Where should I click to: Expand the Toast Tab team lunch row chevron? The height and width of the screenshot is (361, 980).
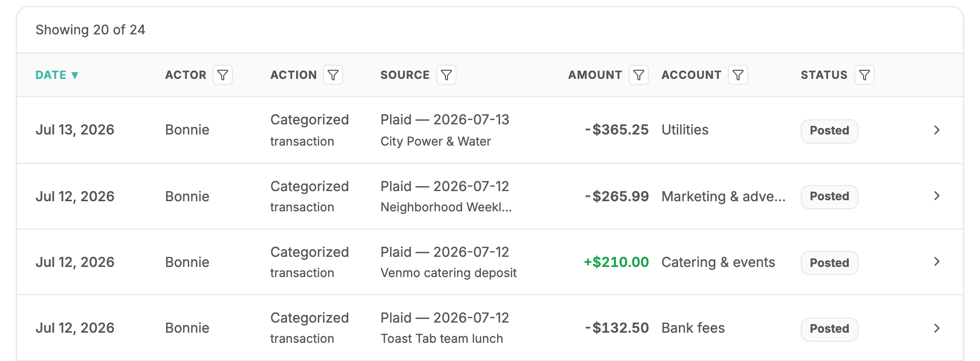[936, 328]
